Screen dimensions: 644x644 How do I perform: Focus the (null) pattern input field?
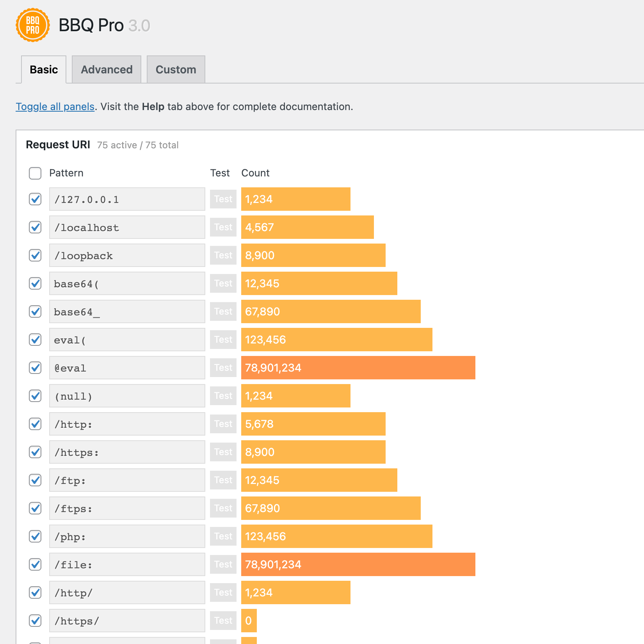click(x=127, y=396)
